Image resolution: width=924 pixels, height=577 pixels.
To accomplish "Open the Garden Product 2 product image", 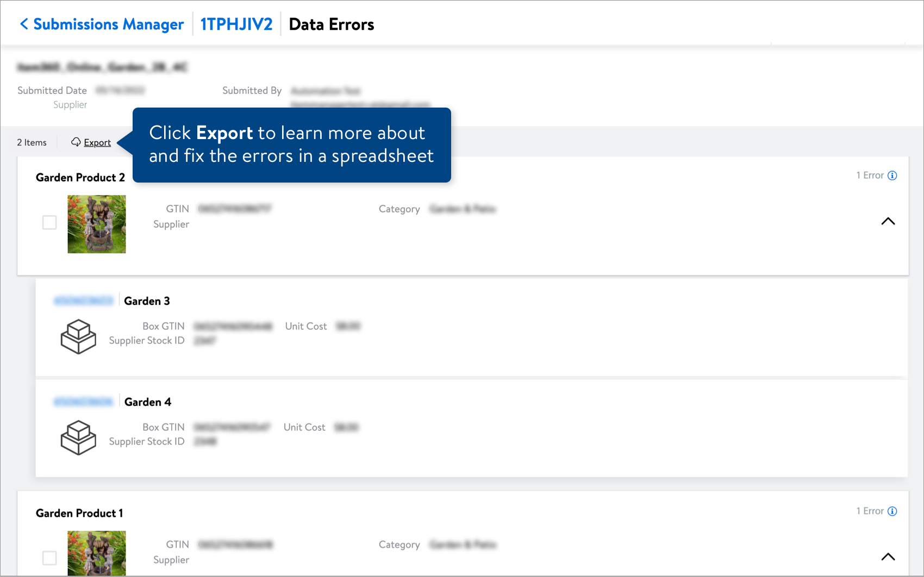I will [x=96, y=224].
